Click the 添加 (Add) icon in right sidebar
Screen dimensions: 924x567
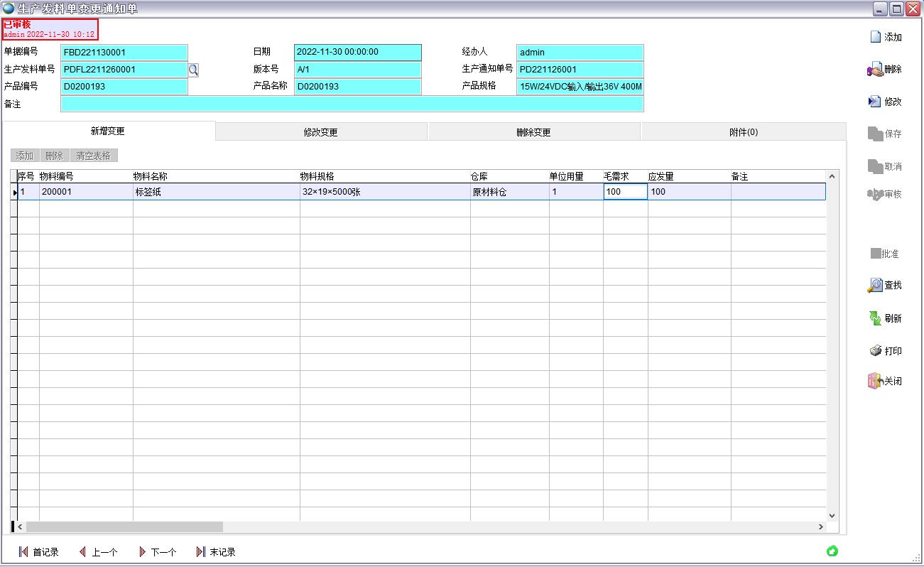point(876,37)
